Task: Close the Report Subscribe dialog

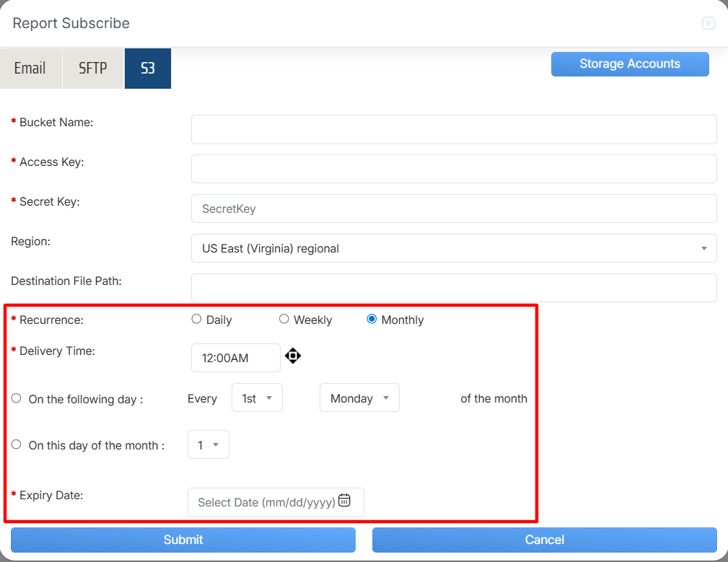Action: [x=708, y=24]
